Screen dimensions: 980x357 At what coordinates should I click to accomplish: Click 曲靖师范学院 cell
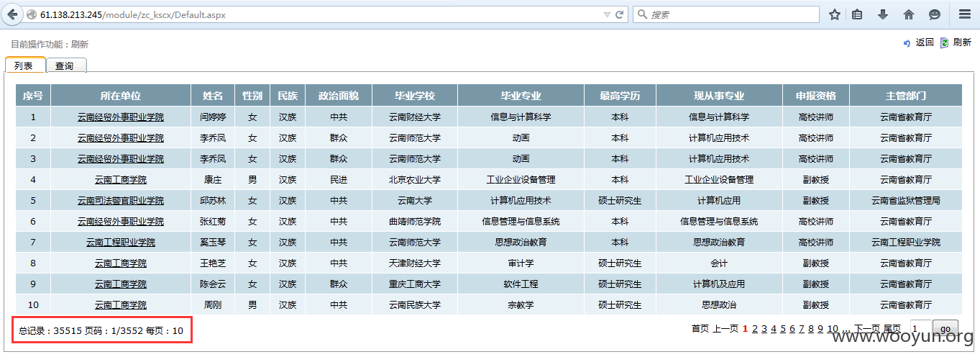click(415, 221)
